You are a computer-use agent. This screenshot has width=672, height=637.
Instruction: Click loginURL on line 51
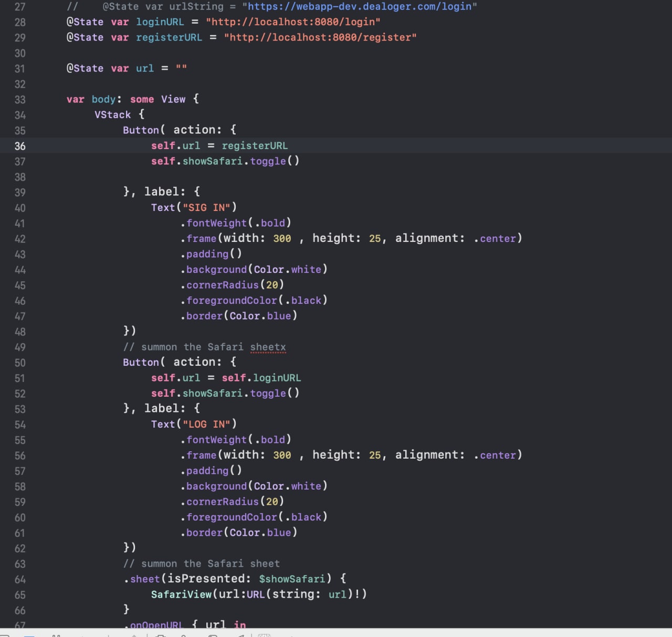[x=277, y=378]
